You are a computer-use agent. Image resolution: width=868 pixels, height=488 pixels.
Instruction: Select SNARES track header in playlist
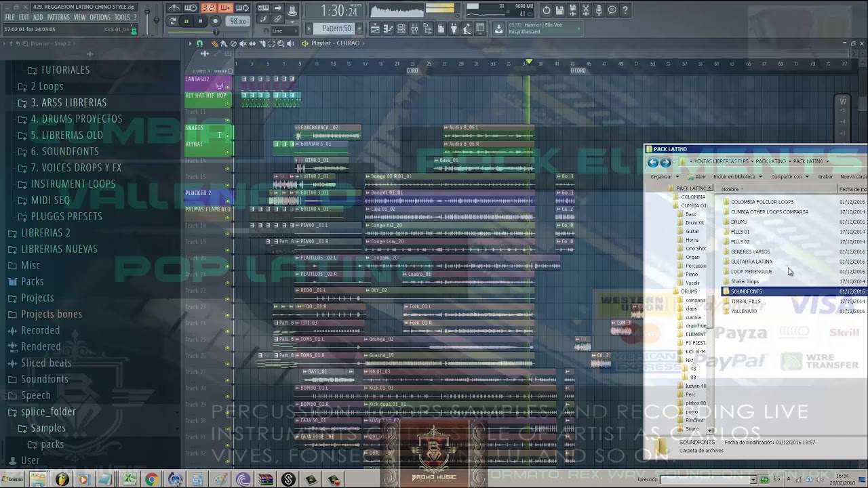[208, 132]
